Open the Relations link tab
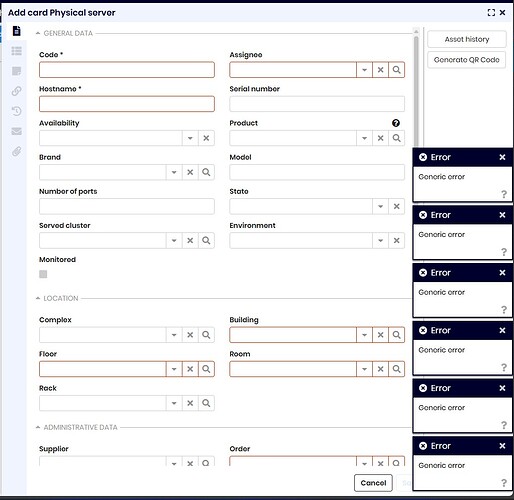514x500 pixels. (17, 91)
